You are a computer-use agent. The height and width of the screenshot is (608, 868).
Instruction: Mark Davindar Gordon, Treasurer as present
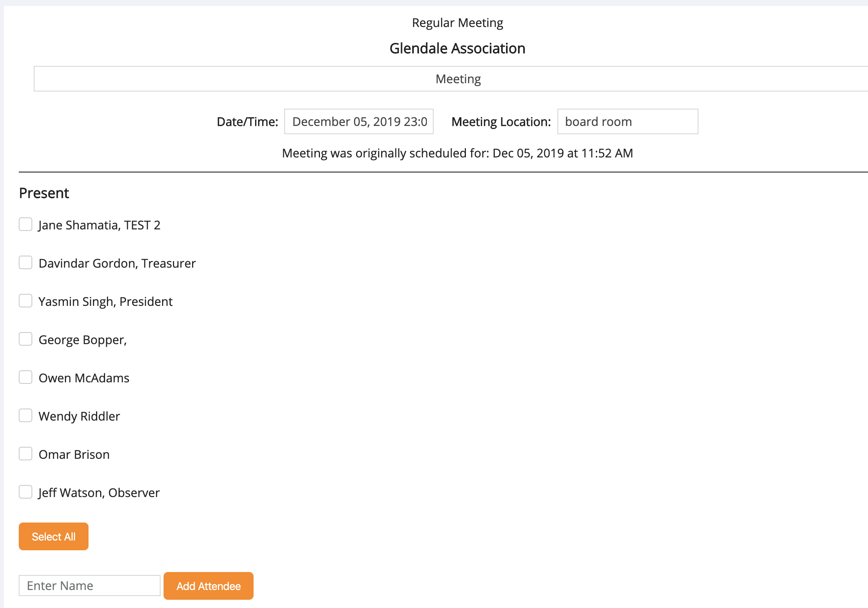pyautogui.click(x=26, y=263)
